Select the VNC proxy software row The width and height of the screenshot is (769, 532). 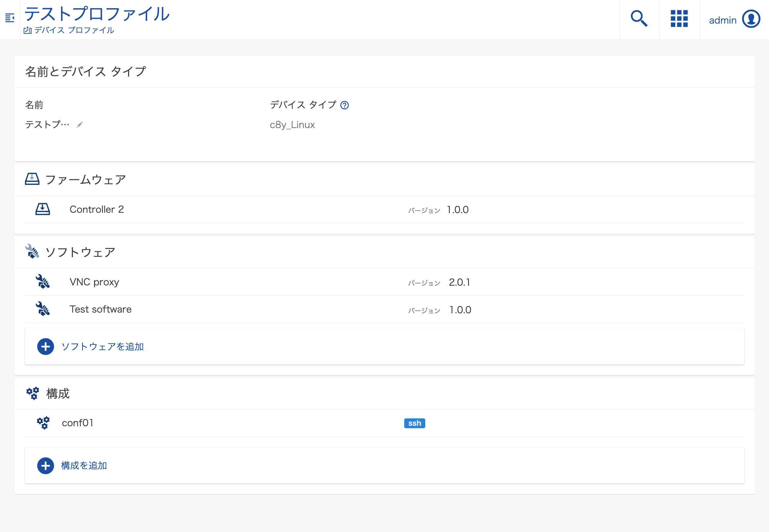coord(384,282)
